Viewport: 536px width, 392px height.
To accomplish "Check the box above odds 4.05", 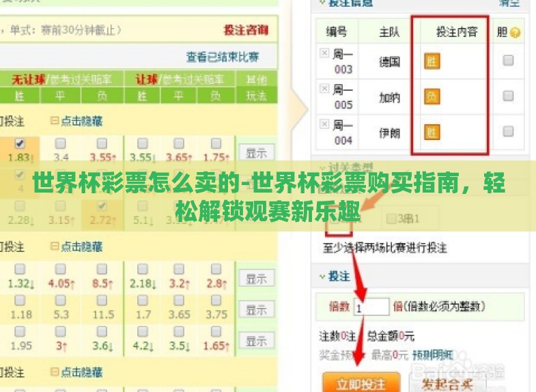I will point(61,269).
